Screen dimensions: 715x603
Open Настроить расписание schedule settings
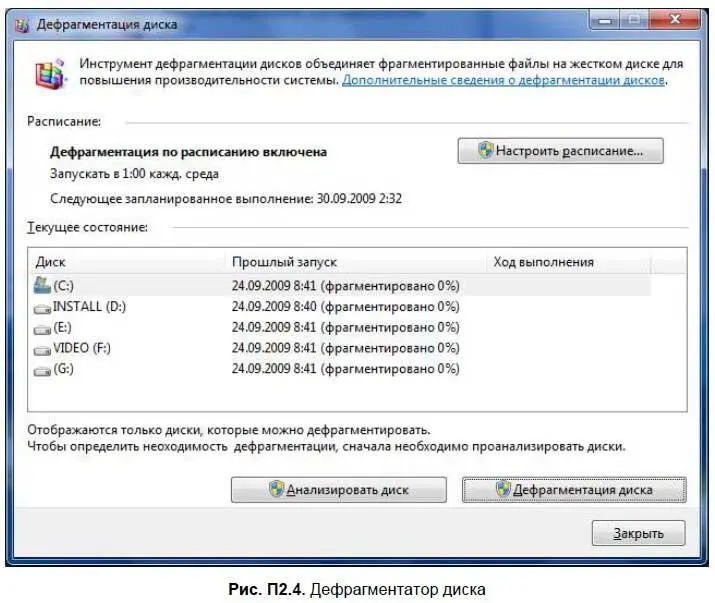click(x=560, y=151)
